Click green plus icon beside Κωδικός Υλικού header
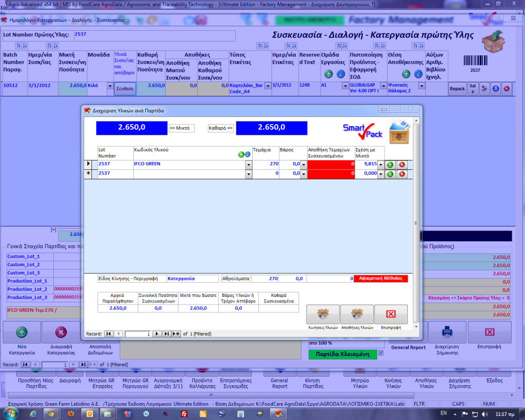The image size is (525, 420). click(x=241, y=154)
